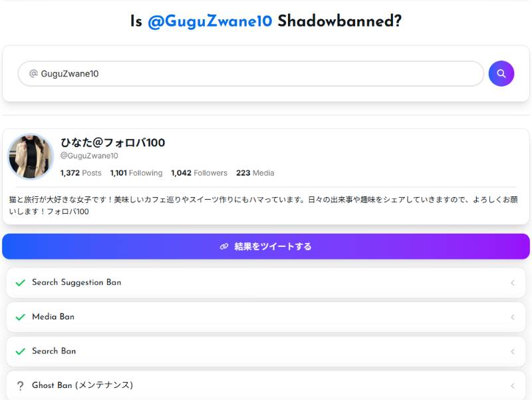This screenshot has width=532, height=400.
Task: Expand the Media Ban chevron
Action: 513,317
